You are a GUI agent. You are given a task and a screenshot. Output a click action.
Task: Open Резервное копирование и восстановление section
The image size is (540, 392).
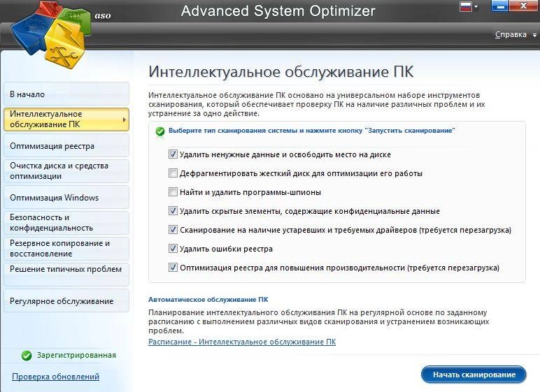[x=66, y=248]
